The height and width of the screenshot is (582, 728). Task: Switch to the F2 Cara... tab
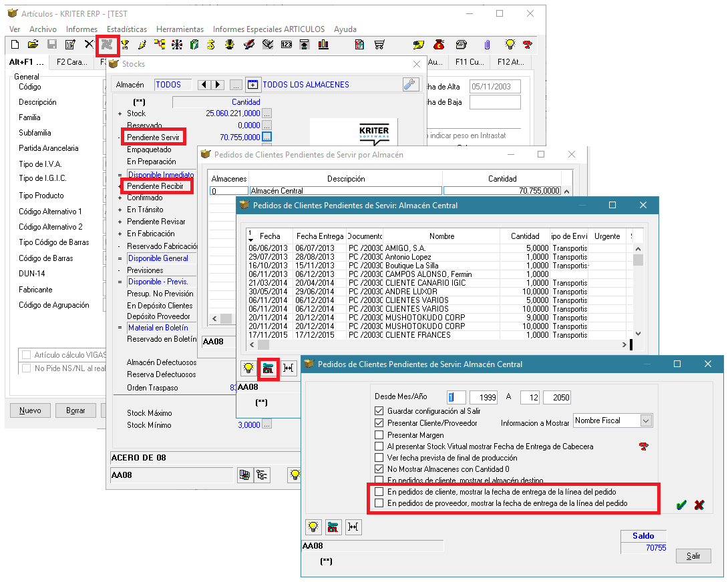tap(72, 61)
